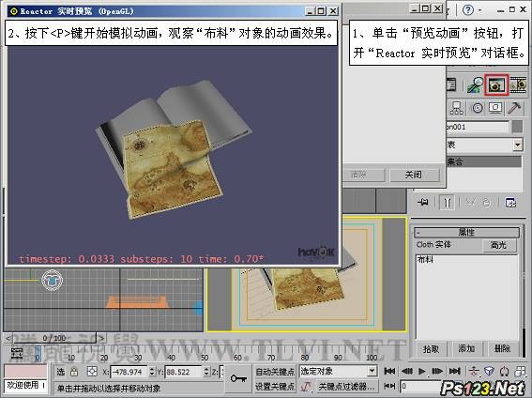Click the greyed Make Unique icon
This screenshot has width=532, height=398.
pyautogui.click(x=470, y=203)
